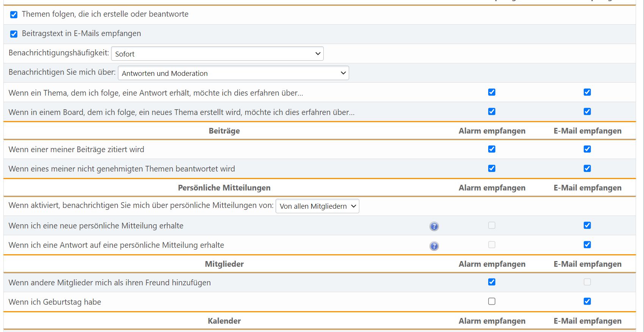Open 'Von allen Mitgliedern' dropdown

point(317,206)
